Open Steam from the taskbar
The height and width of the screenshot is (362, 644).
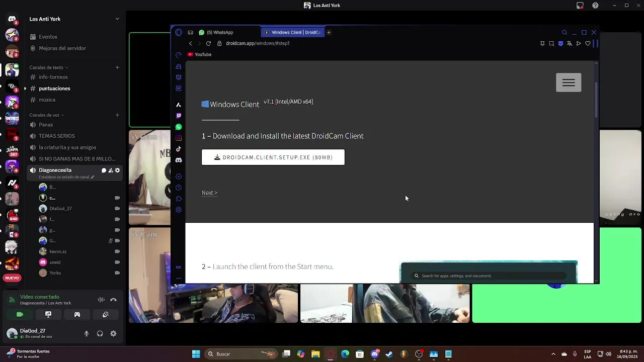(x=389, y=354)
